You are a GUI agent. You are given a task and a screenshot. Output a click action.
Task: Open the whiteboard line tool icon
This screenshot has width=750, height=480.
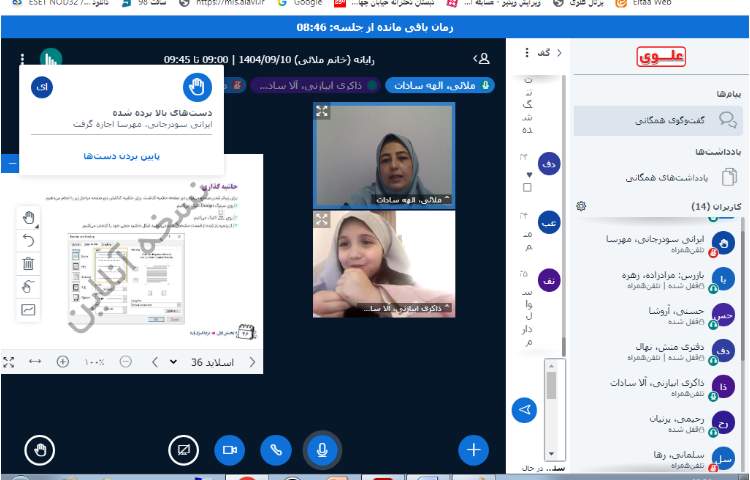(x=28, y=309)
